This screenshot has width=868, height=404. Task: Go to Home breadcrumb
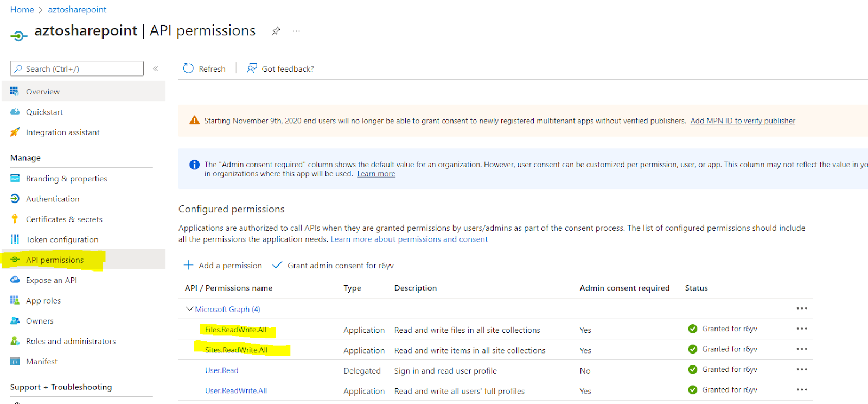click(22, 10)
